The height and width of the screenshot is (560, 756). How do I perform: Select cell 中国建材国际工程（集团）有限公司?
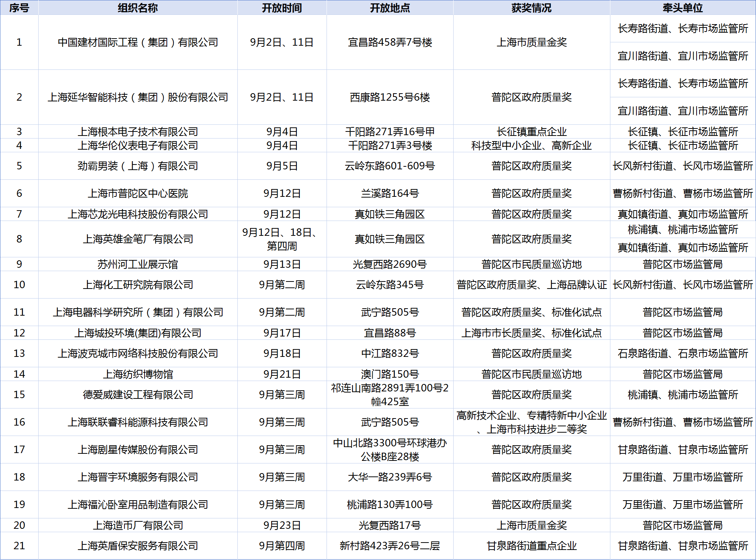tap(137, 42)
